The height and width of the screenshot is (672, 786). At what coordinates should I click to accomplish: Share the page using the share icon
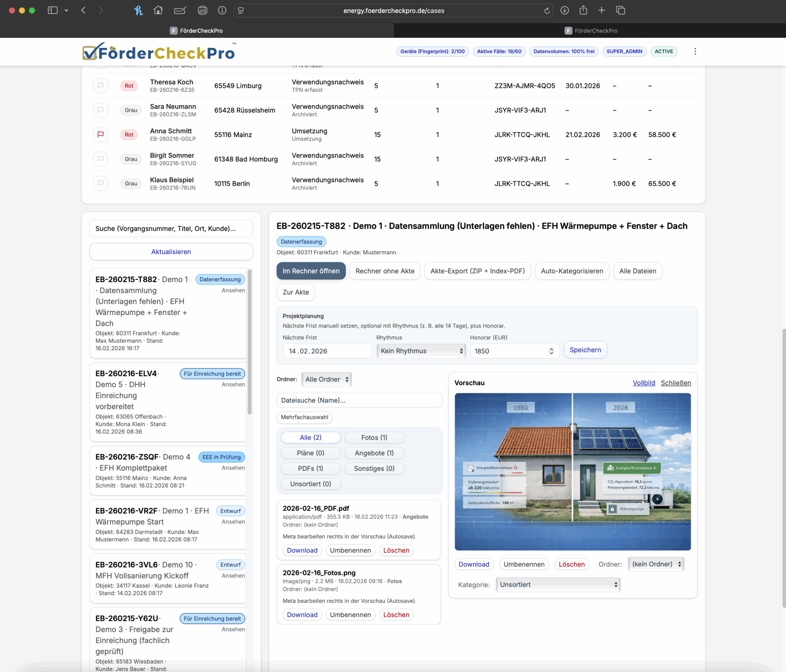(583, 10)
